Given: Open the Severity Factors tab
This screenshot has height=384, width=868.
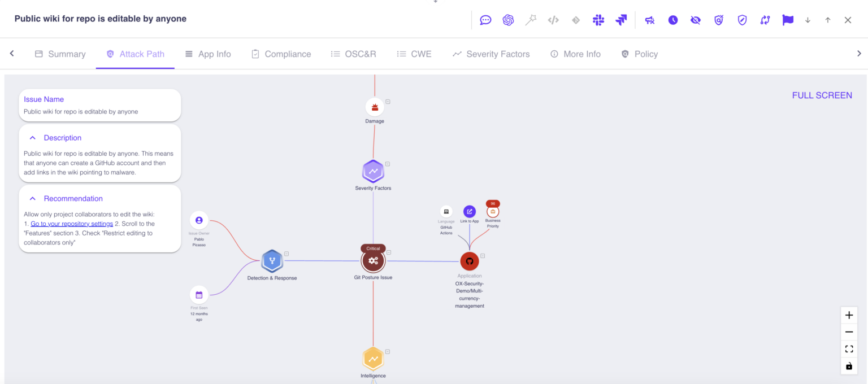Looking at the screenshot, I should (491, 54).
